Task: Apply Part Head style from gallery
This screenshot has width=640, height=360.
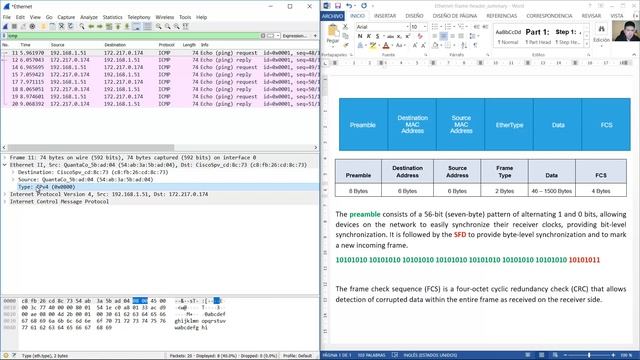Action: (538, 37)
